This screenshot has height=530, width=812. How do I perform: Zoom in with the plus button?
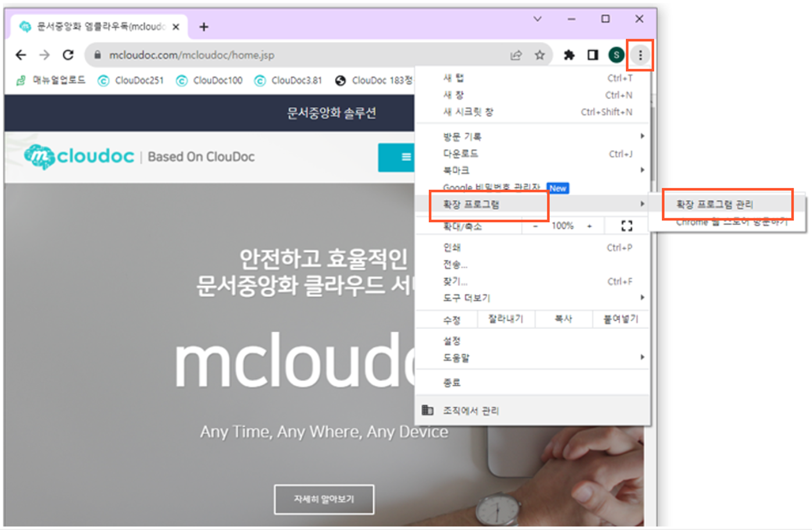(589, 226)
